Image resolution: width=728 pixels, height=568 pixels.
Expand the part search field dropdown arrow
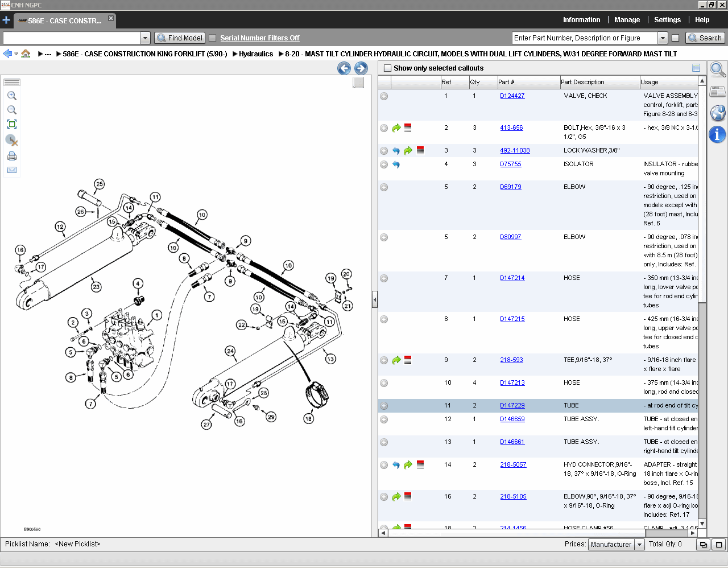(x=663, y=38)
